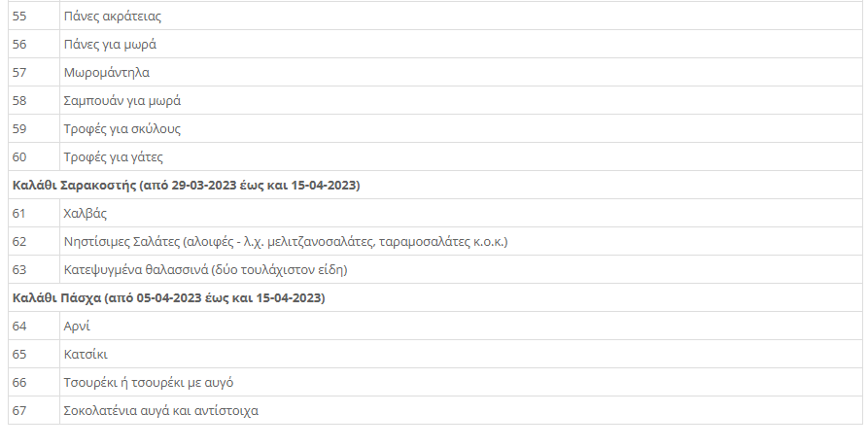Viewport: 868px width, 448px height.
Task: Select the 'Χαλβάς' table cell
Action: tap(85, 214)
